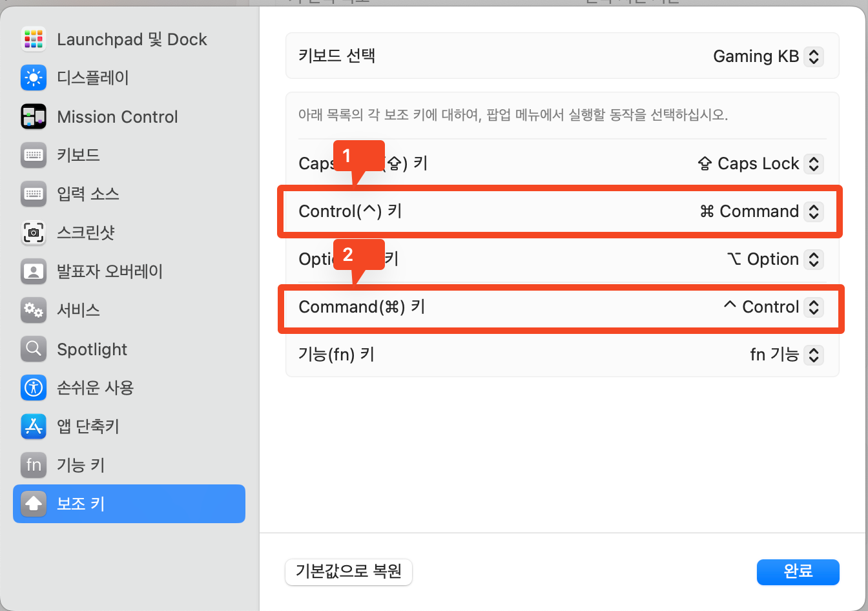
Task: Select the 키보드 keyboard icon
Action: [33, 155]
